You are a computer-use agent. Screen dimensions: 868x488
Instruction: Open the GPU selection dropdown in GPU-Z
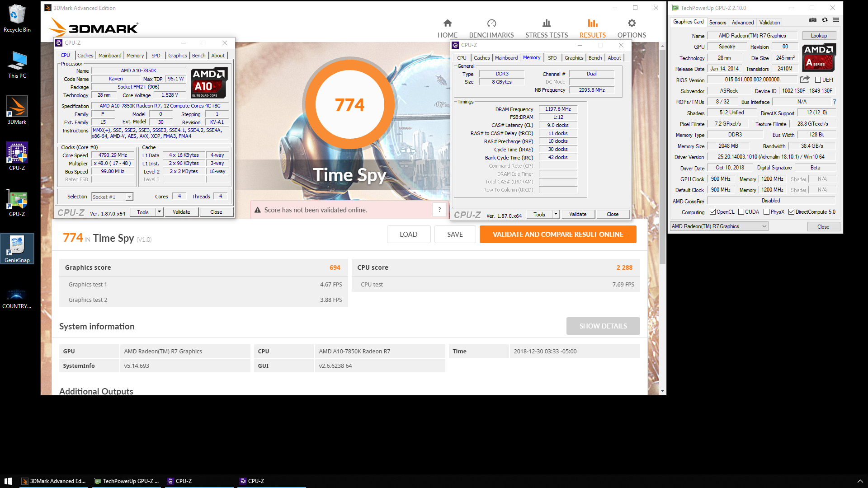coord(719,226)
